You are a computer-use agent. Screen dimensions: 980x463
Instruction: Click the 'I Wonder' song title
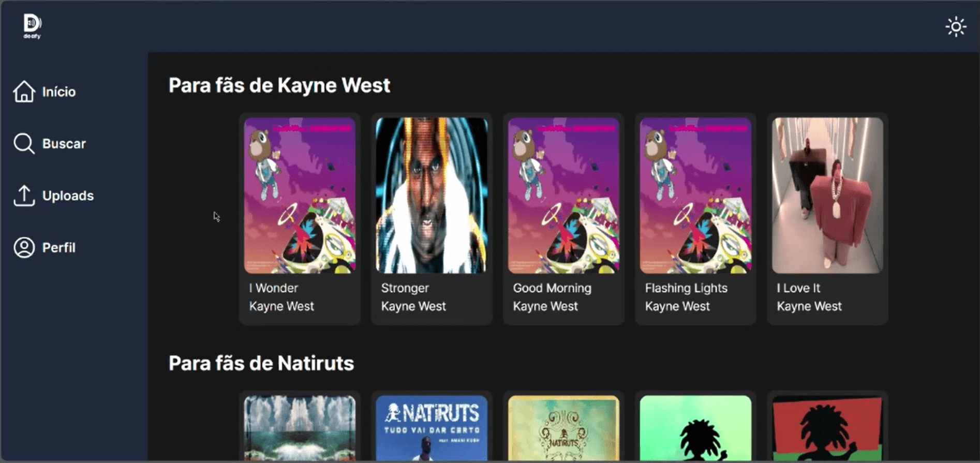click(x=274, y=288)
